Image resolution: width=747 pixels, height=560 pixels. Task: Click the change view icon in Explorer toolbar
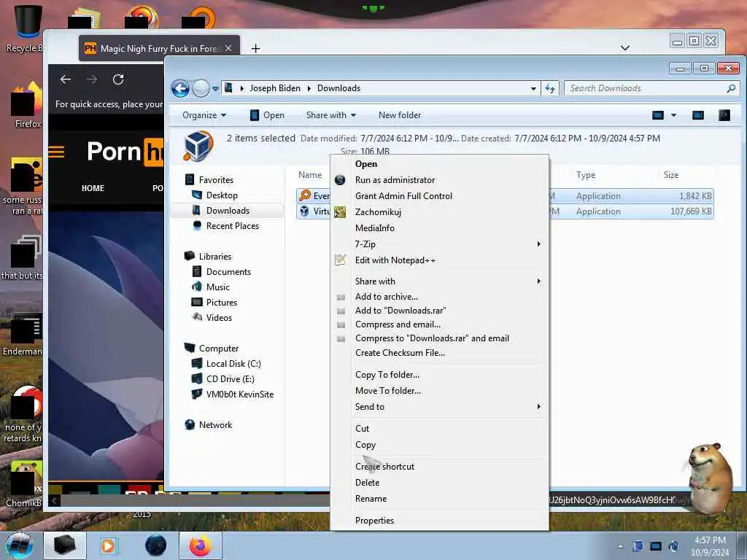pos(658,115)
